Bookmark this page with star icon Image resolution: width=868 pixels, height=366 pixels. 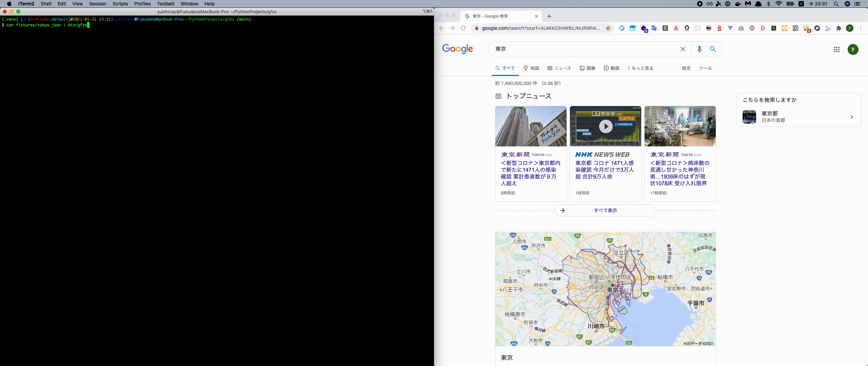coord(608,28)
